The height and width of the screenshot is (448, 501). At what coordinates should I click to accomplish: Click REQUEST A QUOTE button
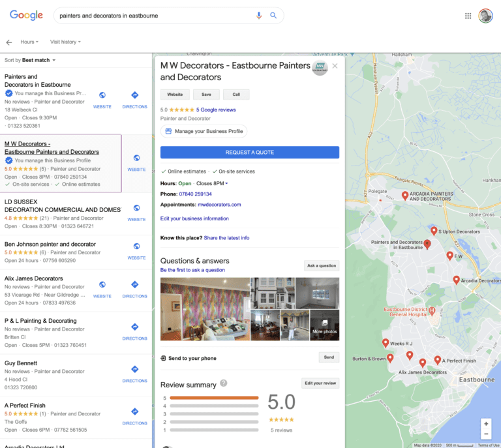(250, 153)
